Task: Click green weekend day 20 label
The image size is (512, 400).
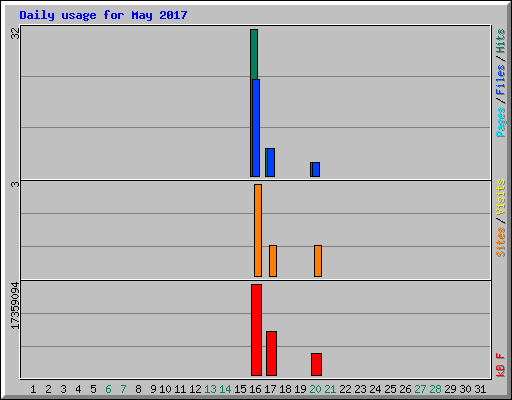Action: (315, 389)
